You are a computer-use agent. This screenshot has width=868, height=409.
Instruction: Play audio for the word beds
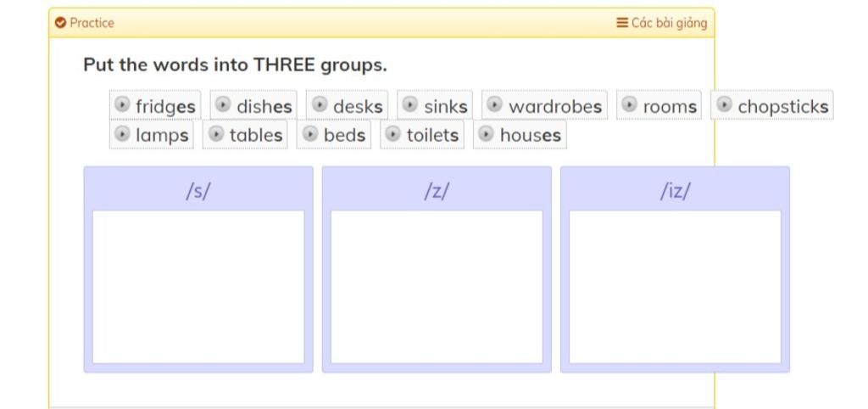pos(309,133)
